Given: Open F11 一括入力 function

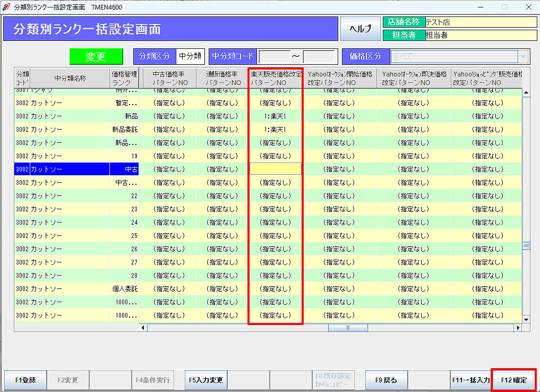Looking at the screenshot, I should click(x=470, y=380).
